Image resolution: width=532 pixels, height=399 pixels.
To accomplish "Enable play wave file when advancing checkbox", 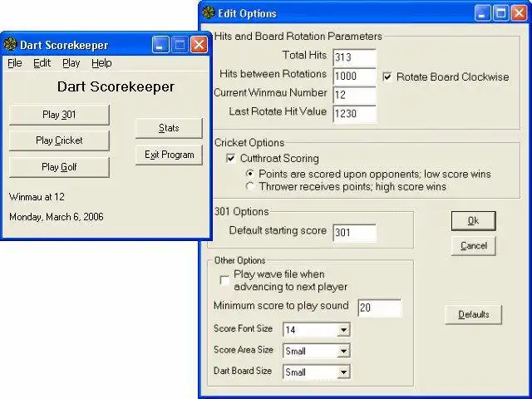I will [224, 281].
